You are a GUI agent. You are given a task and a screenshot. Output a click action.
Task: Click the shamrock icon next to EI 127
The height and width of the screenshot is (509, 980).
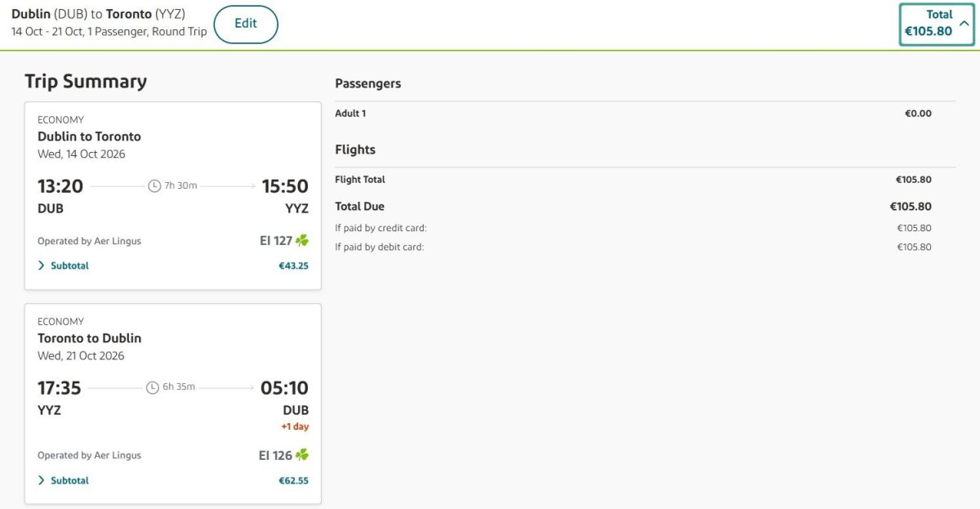[302, 241]
